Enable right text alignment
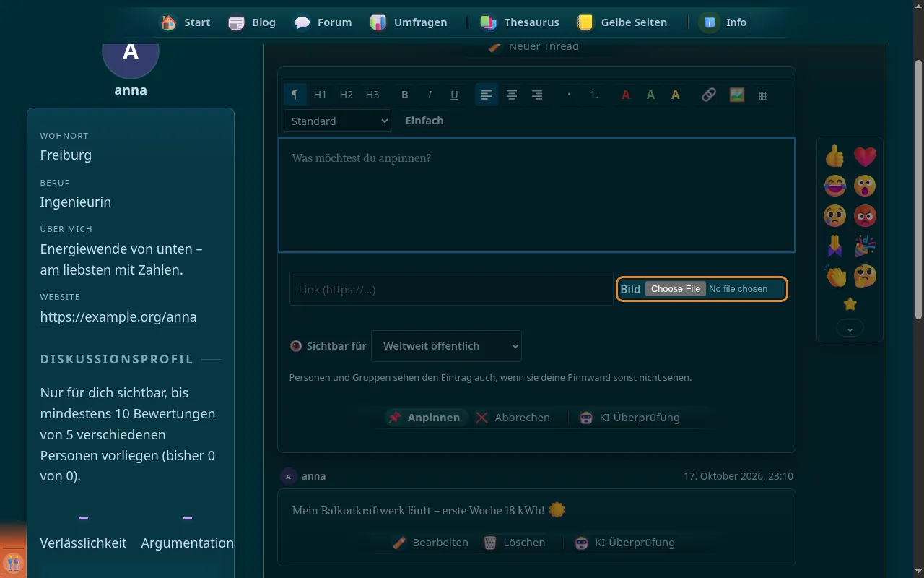This screenshot has width=924, height=578. [536, 95]
